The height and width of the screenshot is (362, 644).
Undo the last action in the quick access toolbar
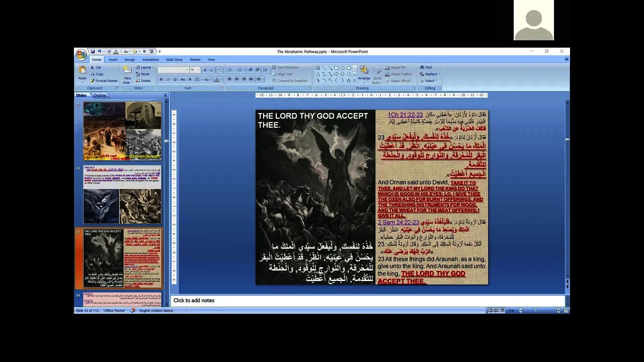99,51
